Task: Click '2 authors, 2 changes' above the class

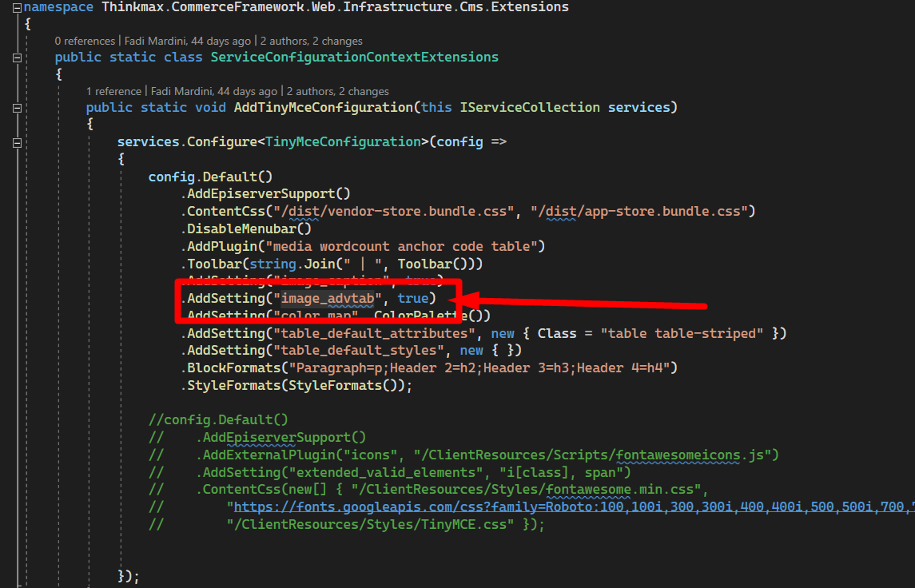Action: pyautogui.click(x=311, y=41)
